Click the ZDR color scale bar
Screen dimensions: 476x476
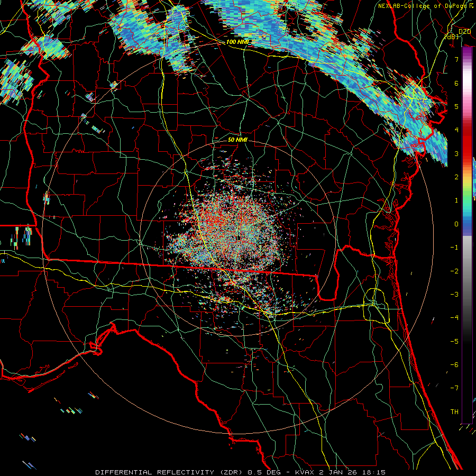pos(467,235)
